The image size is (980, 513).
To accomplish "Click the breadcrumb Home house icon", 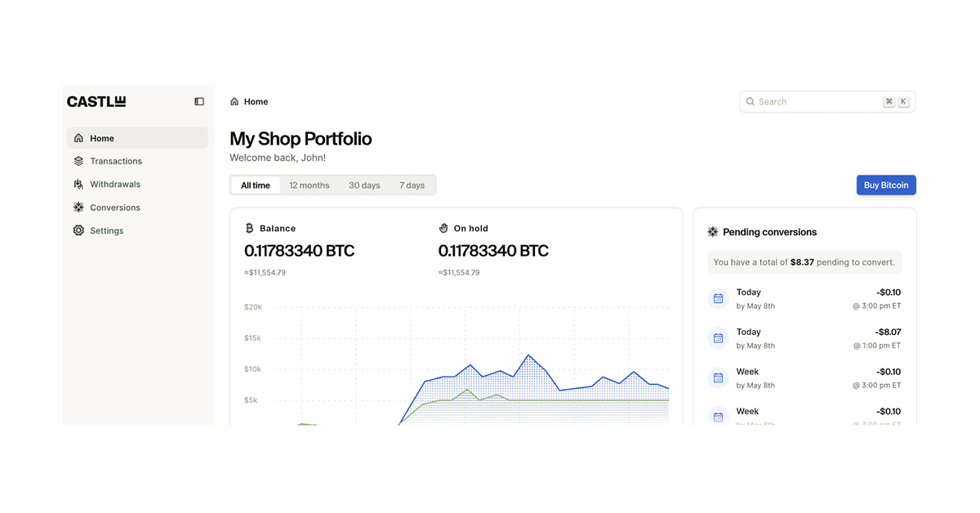I will [234, 101].
